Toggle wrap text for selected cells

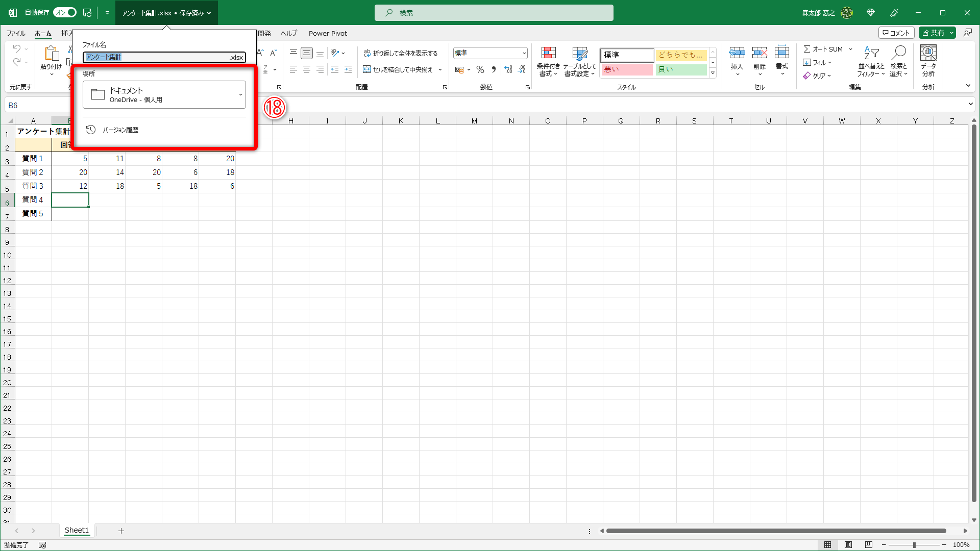tap(401, 53)
